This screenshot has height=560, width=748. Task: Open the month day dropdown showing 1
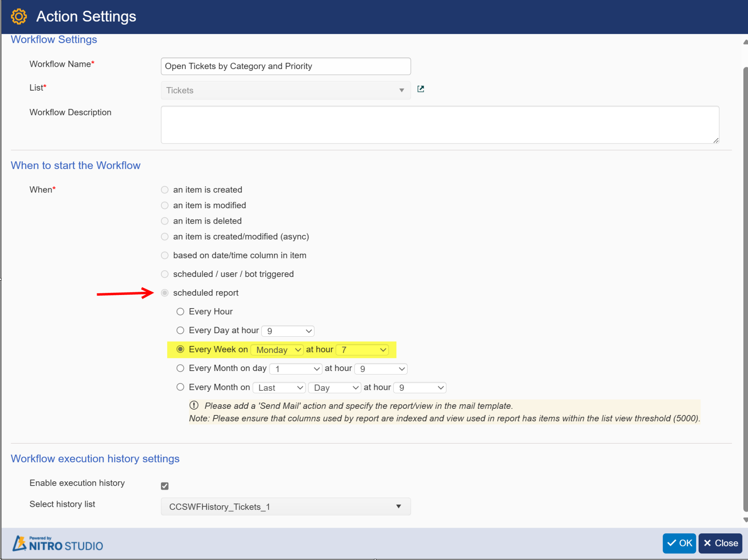[x=296, y=369]
